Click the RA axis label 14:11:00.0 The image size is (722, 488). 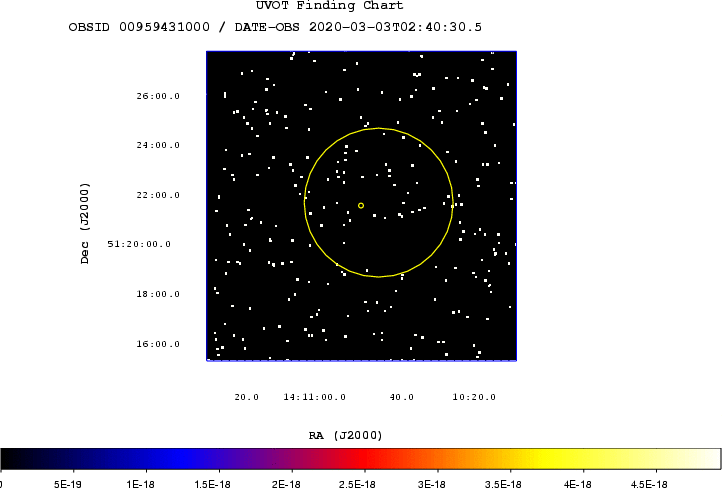coord(314,397)
